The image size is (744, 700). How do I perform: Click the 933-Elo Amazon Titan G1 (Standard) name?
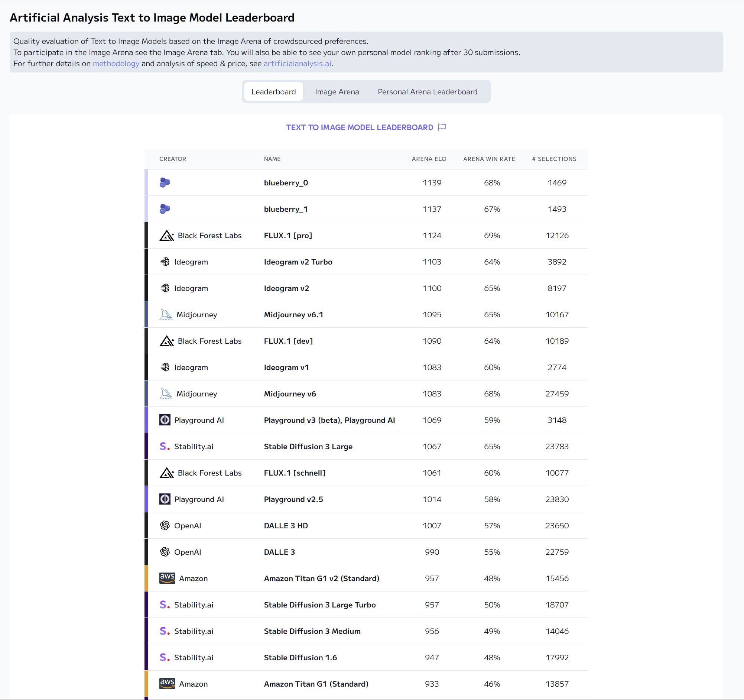(316, 684)
